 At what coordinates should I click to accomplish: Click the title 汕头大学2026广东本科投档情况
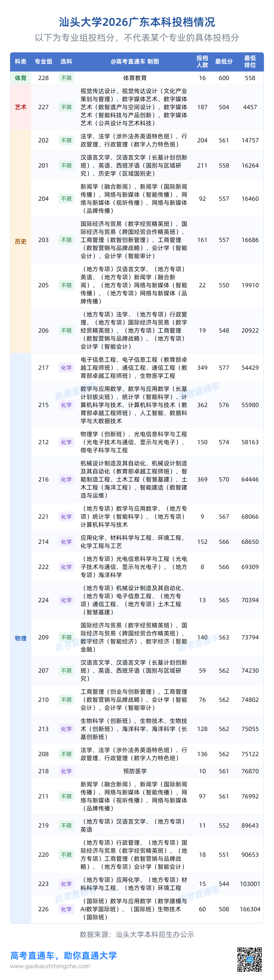point(137,22)
